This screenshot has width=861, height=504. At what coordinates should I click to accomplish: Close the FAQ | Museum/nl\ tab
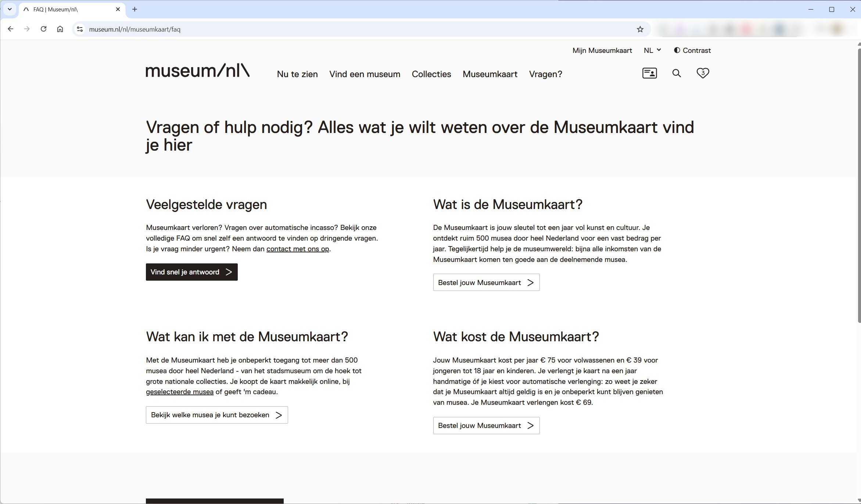coord(118,9)
